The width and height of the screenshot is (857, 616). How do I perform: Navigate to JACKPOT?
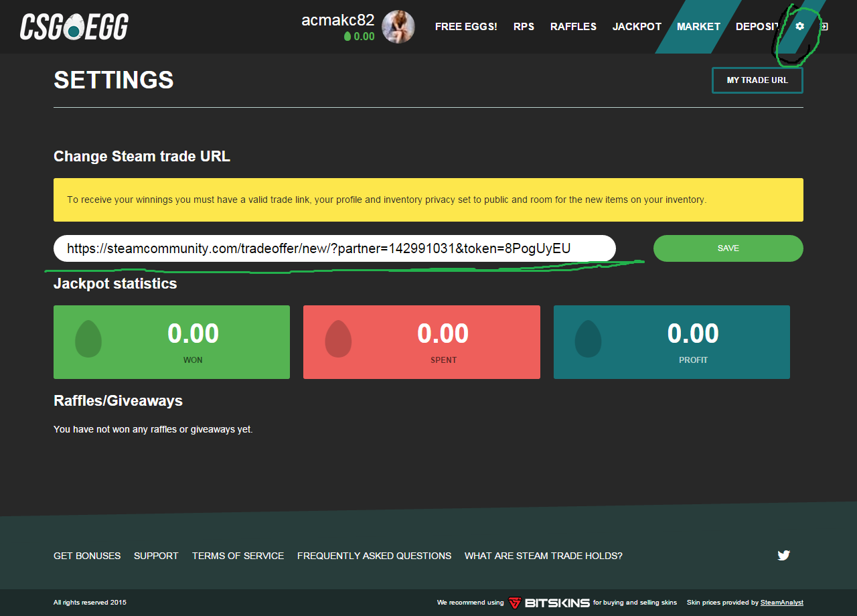point(637,27)
